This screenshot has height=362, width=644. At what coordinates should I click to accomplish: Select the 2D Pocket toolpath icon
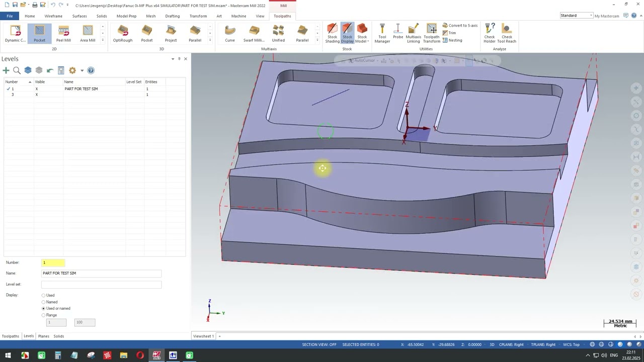[39, 33]
